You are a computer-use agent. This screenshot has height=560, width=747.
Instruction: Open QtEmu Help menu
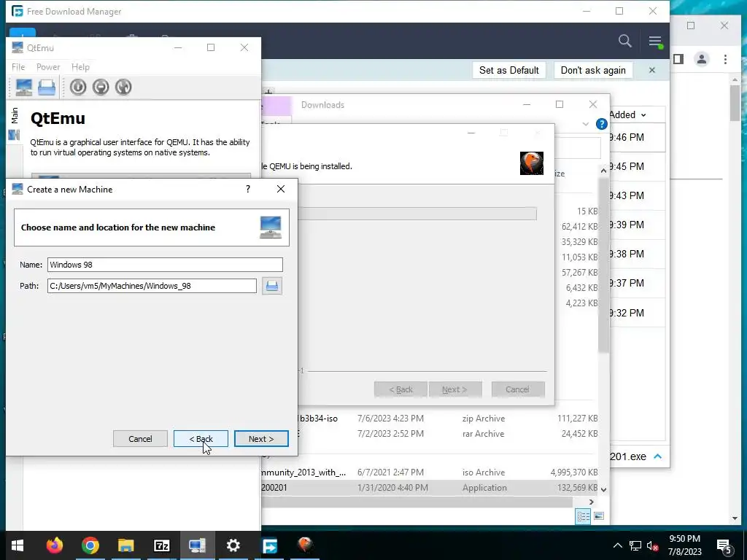point(80,67)
